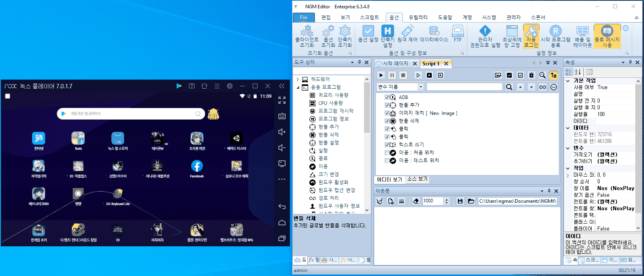
Task: Open Nox settings gear in title bar
Action: tap(230, 86)
